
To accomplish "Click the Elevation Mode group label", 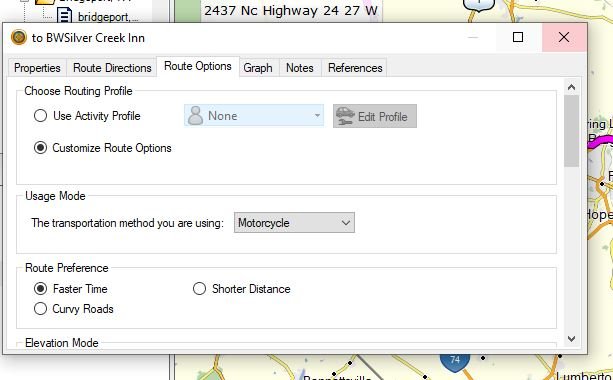I will coord(62,343).
